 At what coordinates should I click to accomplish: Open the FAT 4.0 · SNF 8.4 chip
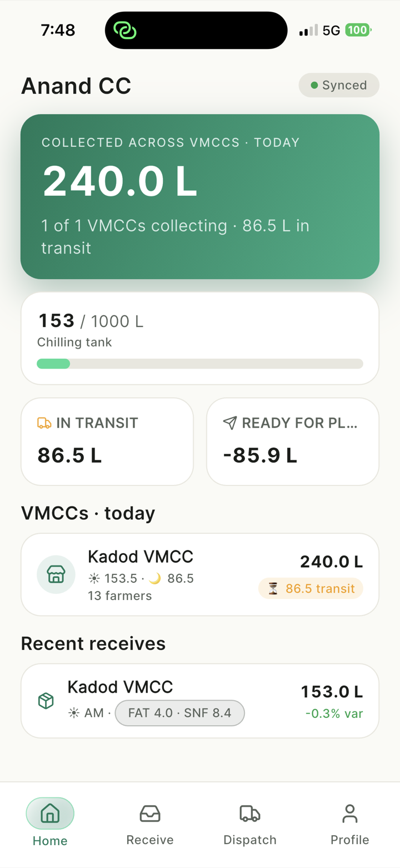(x=179, y=713)
